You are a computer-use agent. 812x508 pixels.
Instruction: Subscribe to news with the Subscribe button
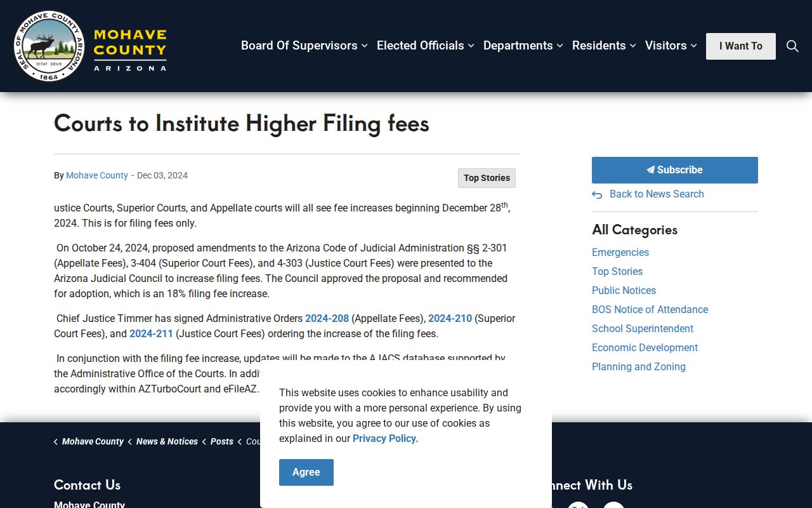coord(675,170)
